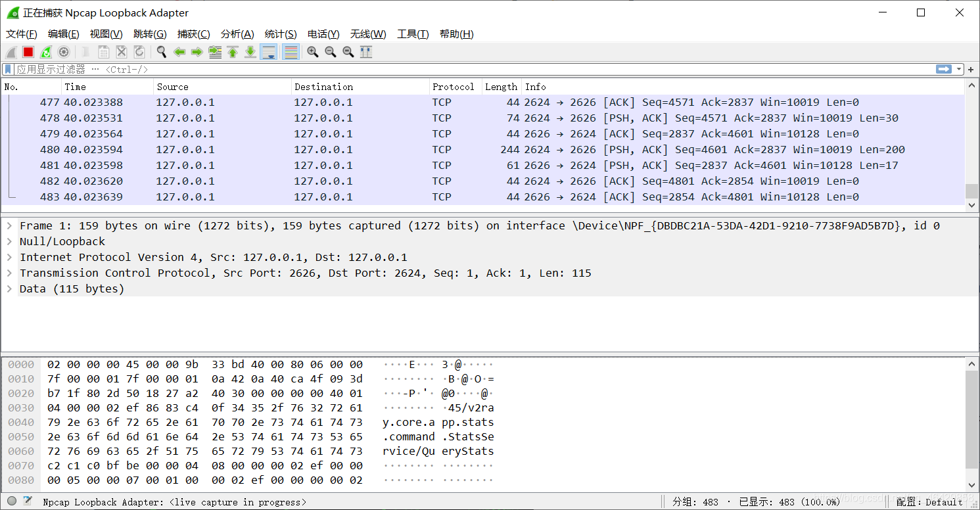Zoom in main window text
Viewport: 980px width, 510px height.
(313, 52)
